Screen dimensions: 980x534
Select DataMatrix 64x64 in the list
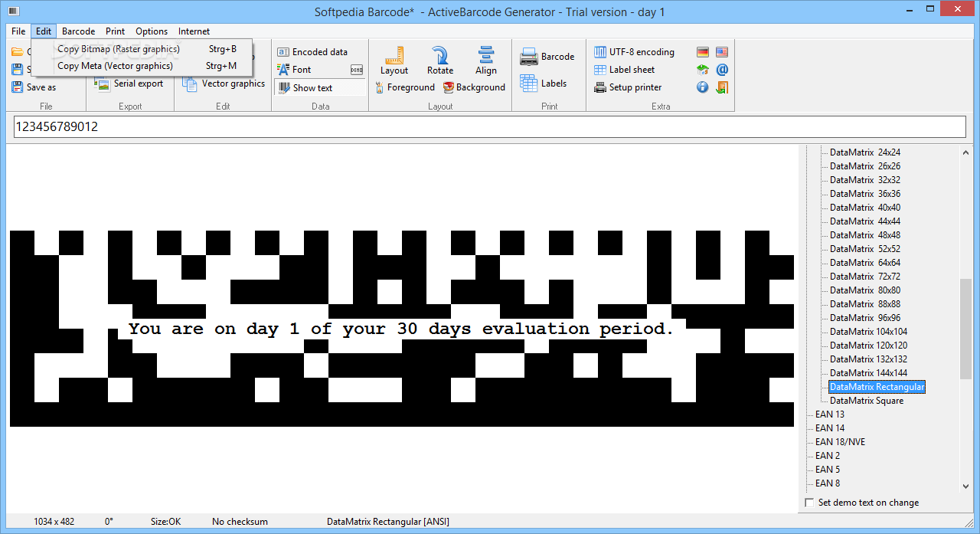(x=865, y=263)
